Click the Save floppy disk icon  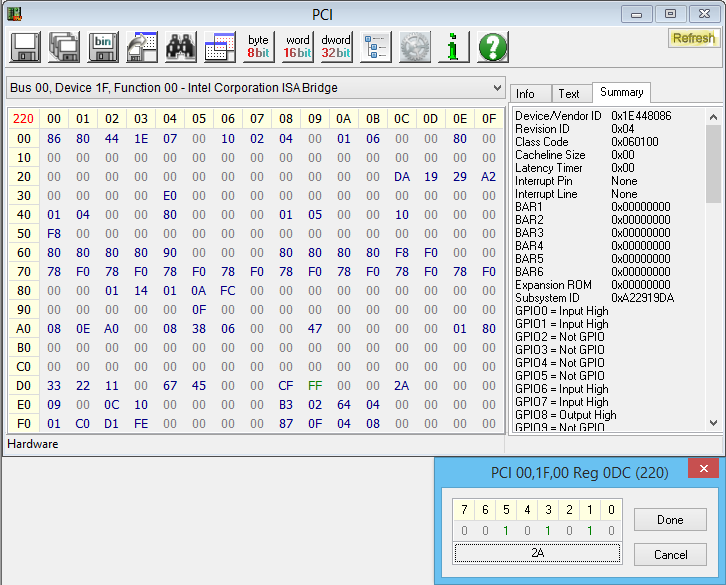click(25, 47)
